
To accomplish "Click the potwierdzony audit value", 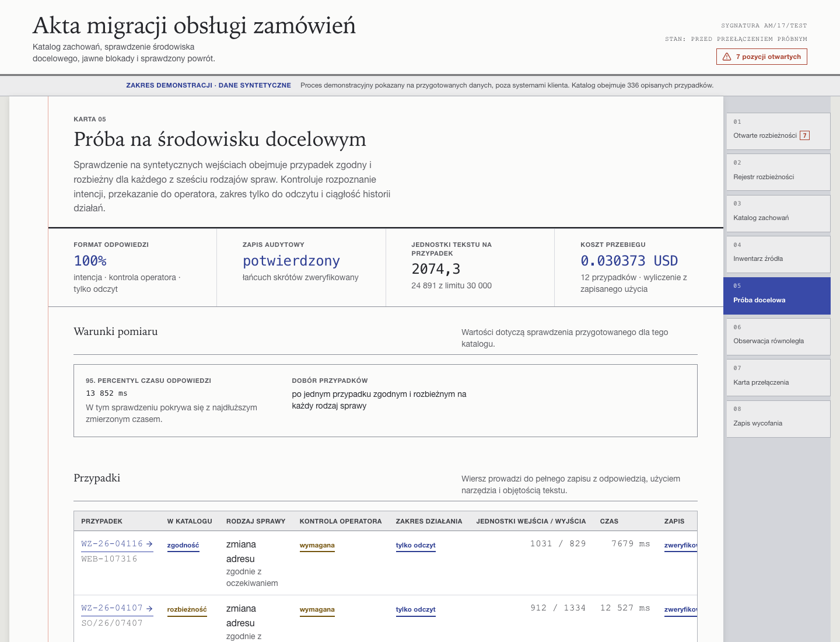I will coord(291,261).
